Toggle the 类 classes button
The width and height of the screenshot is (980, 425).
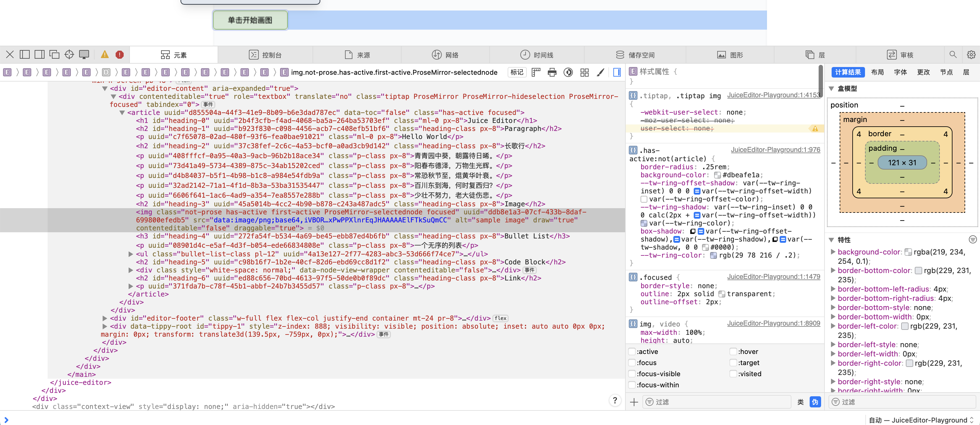[800, 402]
